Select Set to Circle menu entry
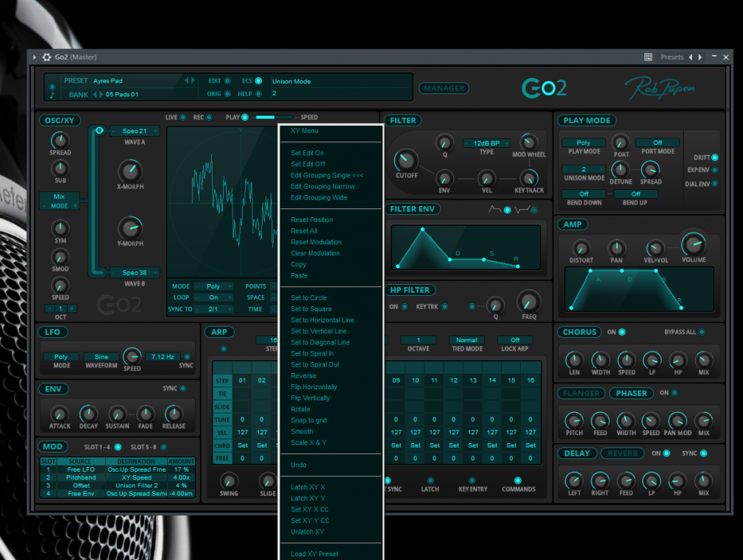Screen dimensions: 743x560 [309, 298]
